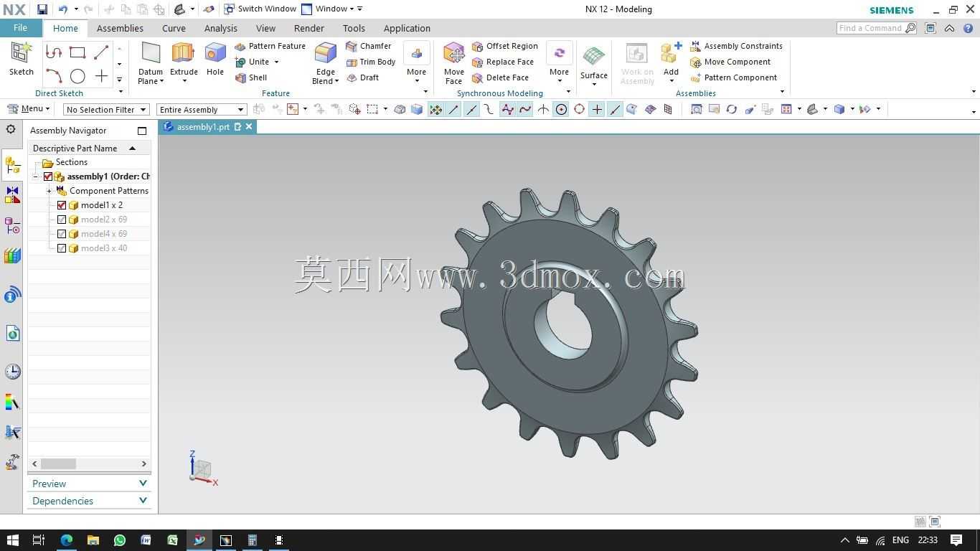Viewport: 980px width, 551px height.
Task: Click the Rotate view icon
Action: click(731, 109)
